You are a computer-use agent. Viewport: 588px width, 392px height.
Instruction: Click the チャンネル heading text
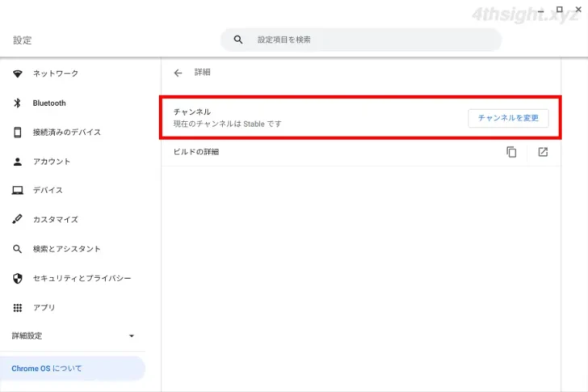[x=192, y=112]
